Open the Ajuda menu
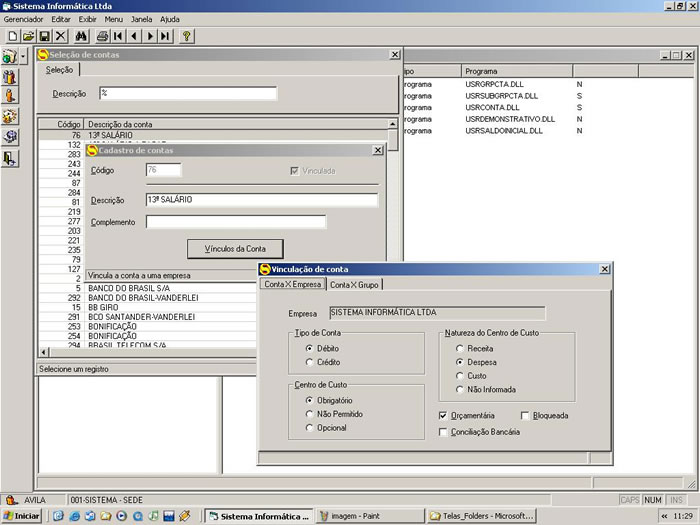 click(170, 19)
